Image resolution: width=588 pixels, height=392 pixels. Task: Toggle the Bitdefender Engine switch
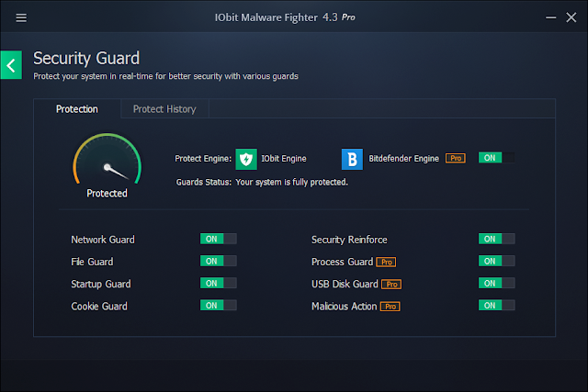pos(496,158)
